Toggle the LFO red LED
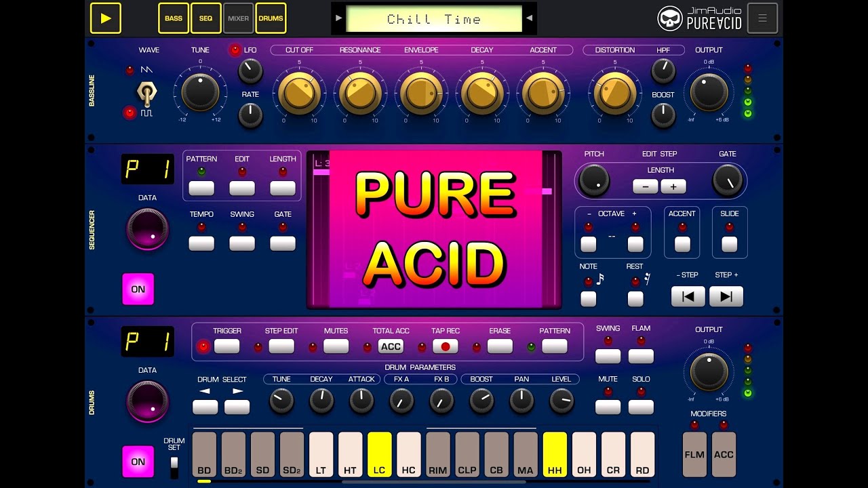The height and width of the screenshot is (488, 868). point(235,50)
